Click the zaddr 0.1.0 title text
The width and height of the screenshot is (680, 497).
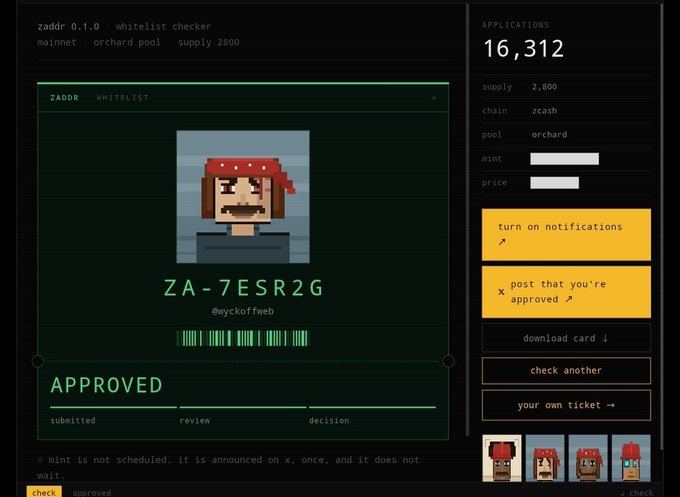[68, 26]
